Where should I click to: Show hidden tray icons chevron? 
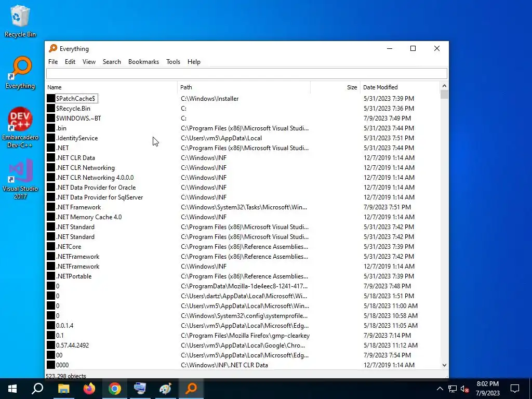(x=440, y=389)
